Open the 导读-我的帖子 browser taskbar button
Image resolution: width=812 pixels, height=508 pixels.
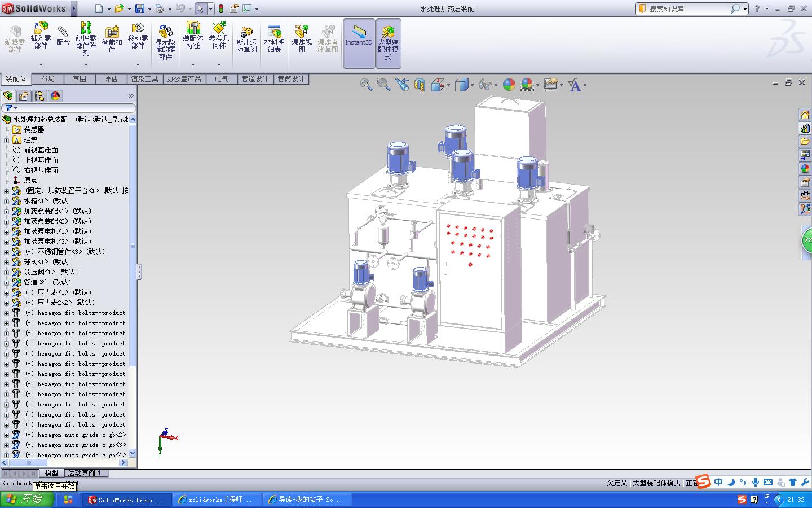[308, 500]
